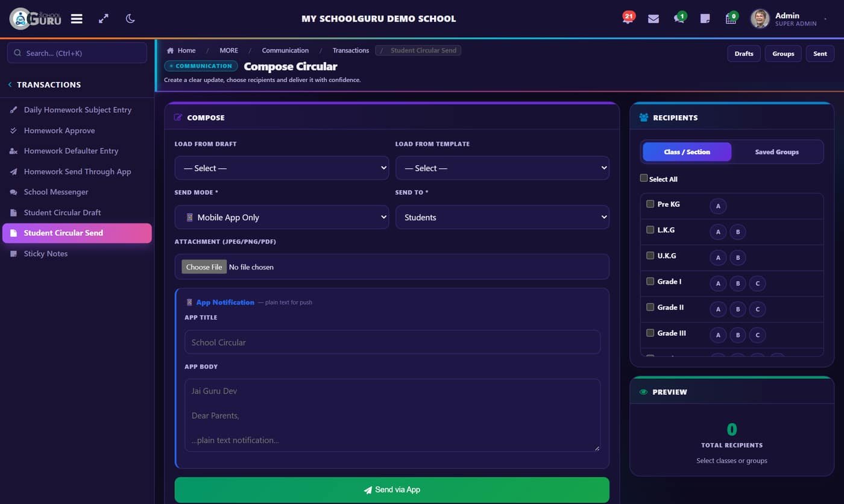Switch to the Saved Groups tab
Screen dimensions: 844x504
coord(776,152)
